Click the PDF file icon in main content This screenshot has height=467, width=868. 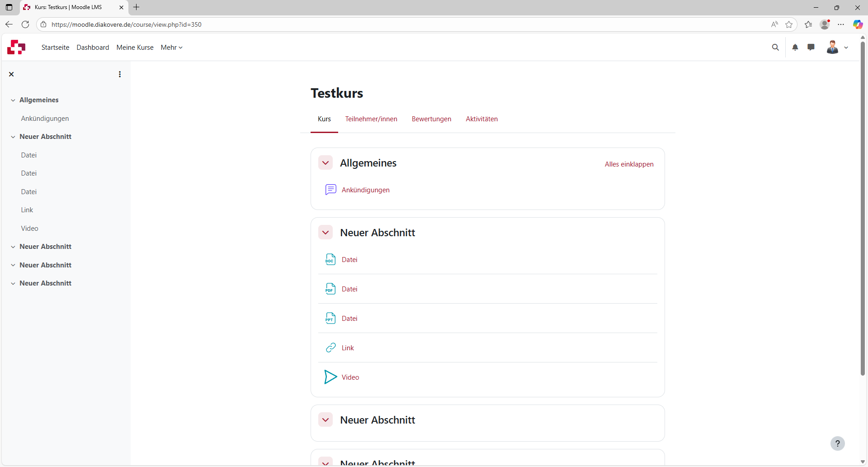pos(330,289)
